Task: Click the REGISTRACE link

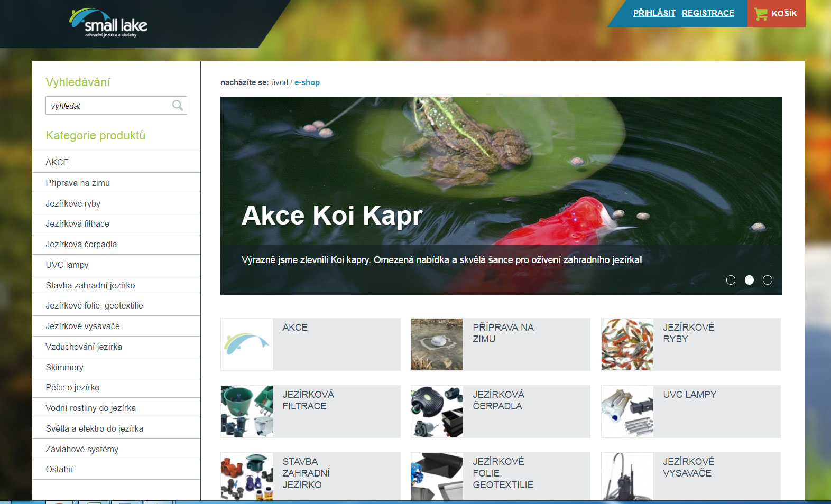Action: click(x=708, y=13)
